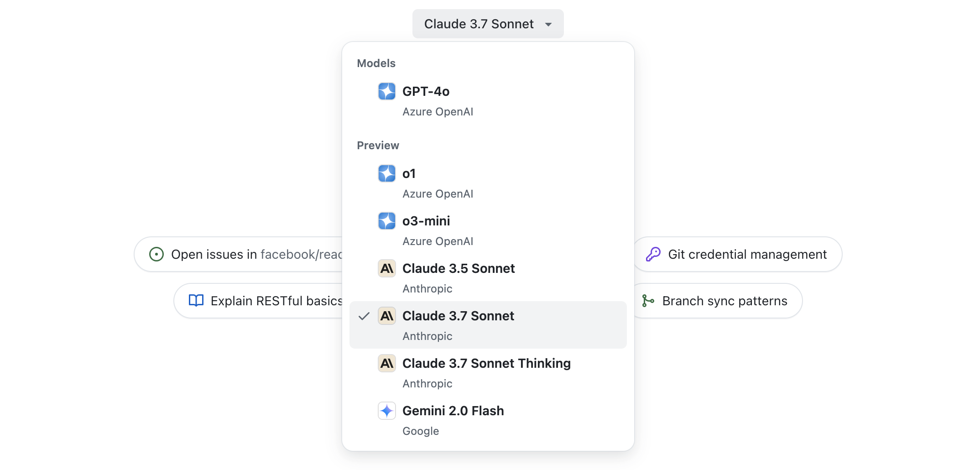Viewport: 980px width, 470px height.
Task: Click the Anthropic logo next to Claude 3.5 Sonnet
Action: 387,268
